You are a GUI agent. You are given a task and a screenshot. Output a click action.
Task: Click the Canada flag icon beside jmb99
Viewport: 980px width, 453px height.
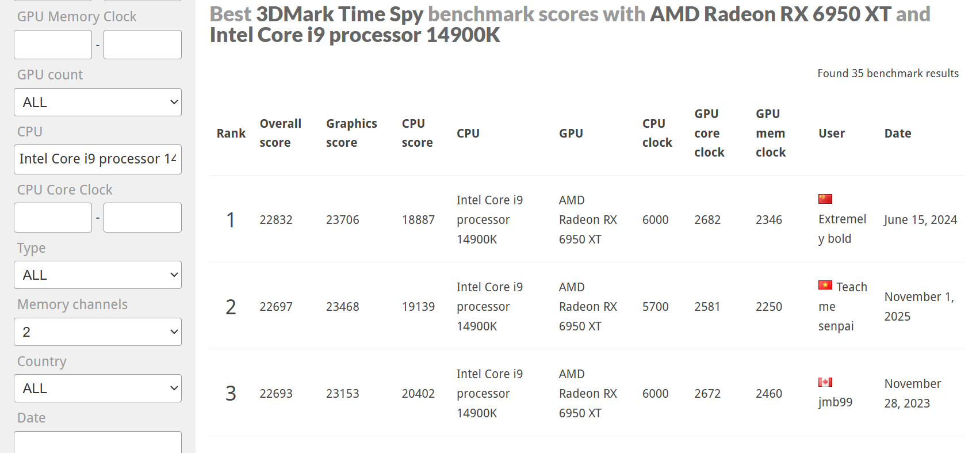pyautogui.click(x=825, y=382)
